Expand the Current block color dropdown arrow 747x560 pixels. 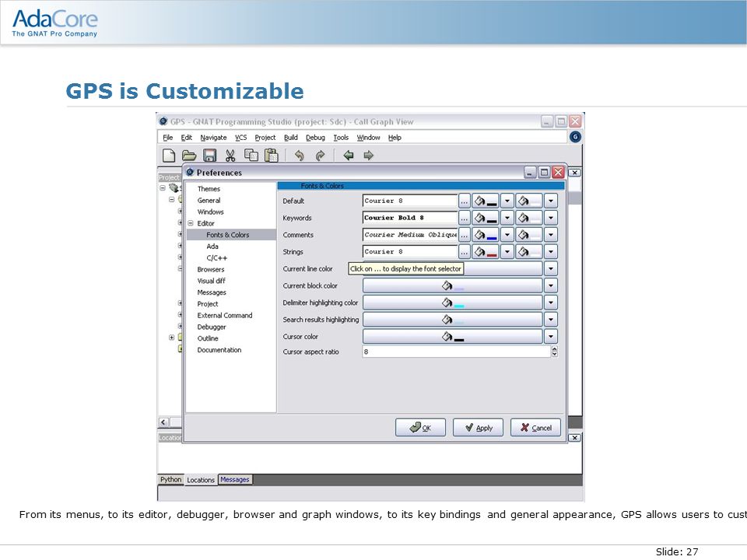(x=551, y=285)
